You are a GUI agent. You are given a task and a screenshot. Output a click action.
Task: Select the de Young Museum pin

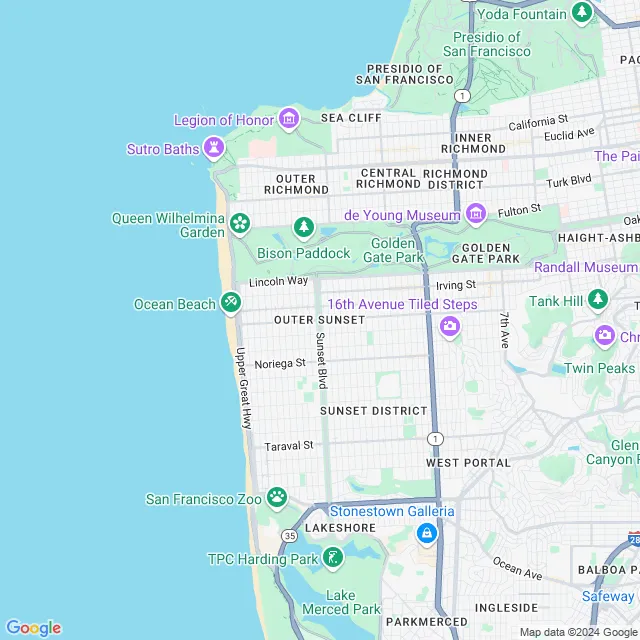click(476, 214)
